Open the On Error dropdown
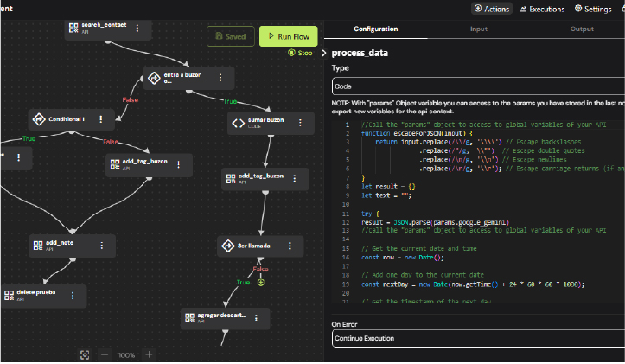625x364 pixels. (x=478, y=338)
